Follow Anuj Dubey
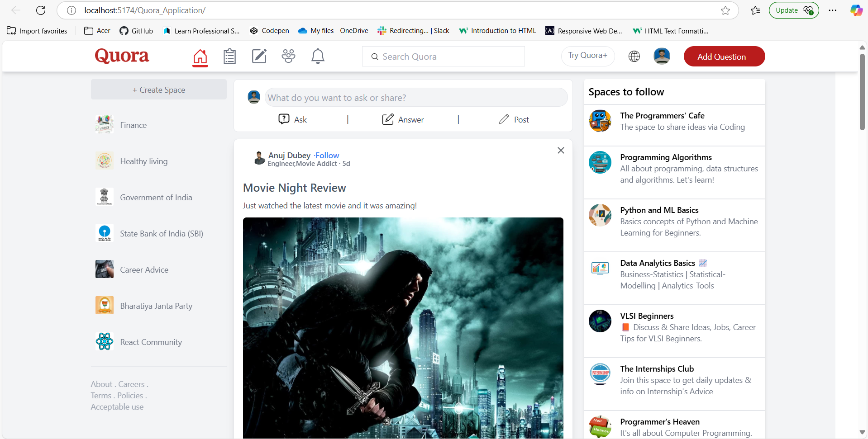 [327, 155]
